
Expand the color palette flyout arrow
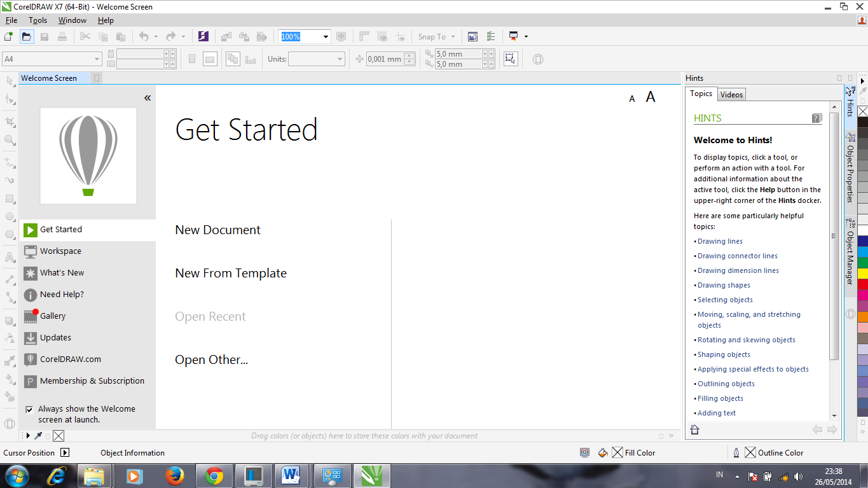pos(863,81)
